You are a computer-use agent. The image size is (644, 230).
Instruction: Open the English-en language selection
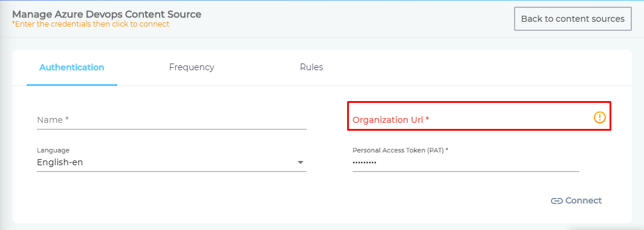click(171, 163)
